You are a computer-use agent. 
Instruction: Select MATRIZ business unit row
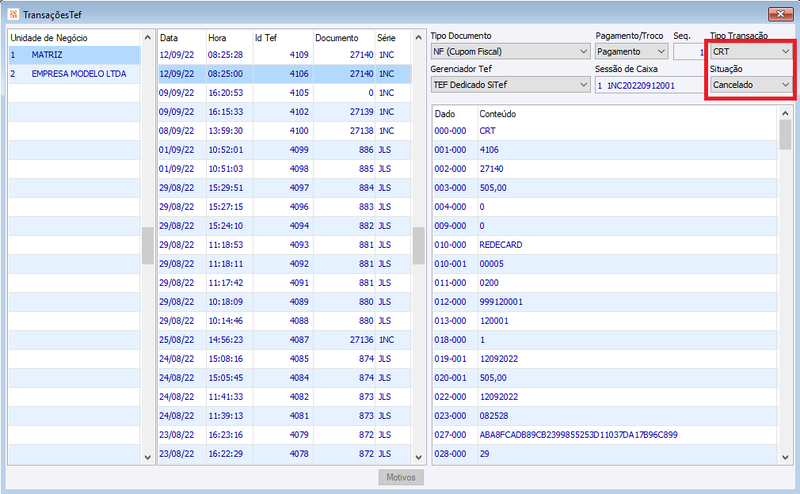point(74,55)
